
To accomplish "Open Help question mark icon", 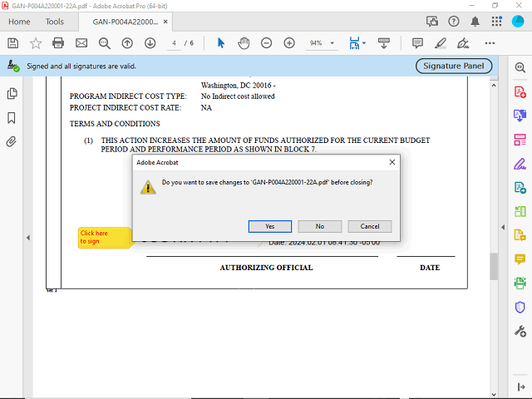I will coord(454,22).
